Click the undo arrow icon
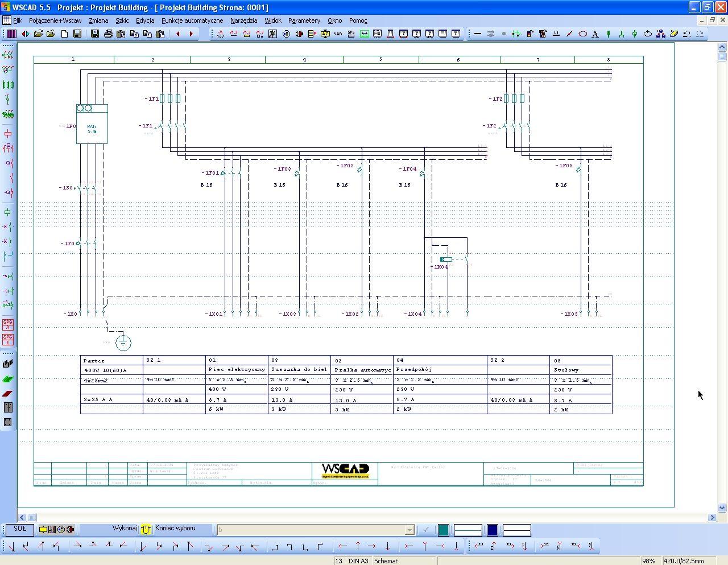The height and width of the screenshot is (565, 728). (687, 34)
